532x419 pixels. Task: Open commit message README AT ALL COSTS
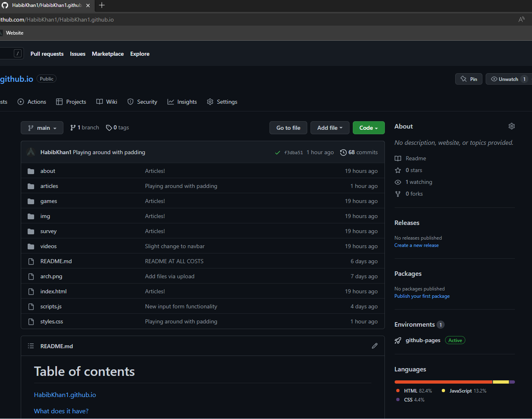(174, 262)
